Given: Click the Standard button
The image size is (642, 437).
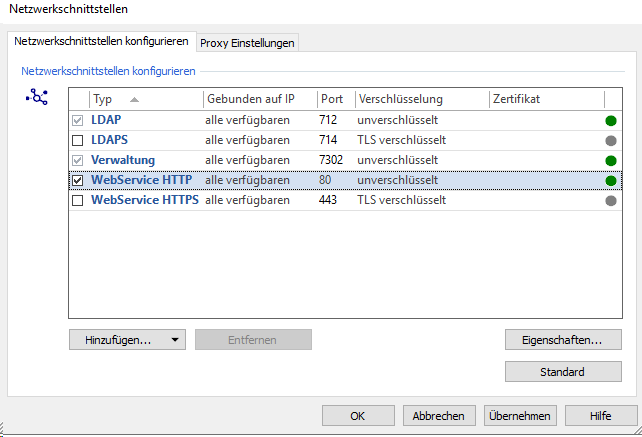Looking at the screenshot, I should 563,372.
